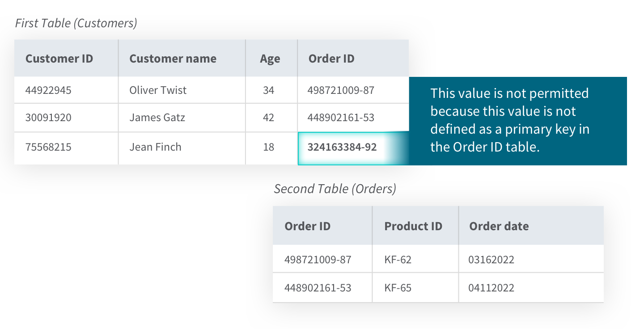
Task: Select highlighted Order ID cell 324163384-92
Action: (x=353, y=148)
